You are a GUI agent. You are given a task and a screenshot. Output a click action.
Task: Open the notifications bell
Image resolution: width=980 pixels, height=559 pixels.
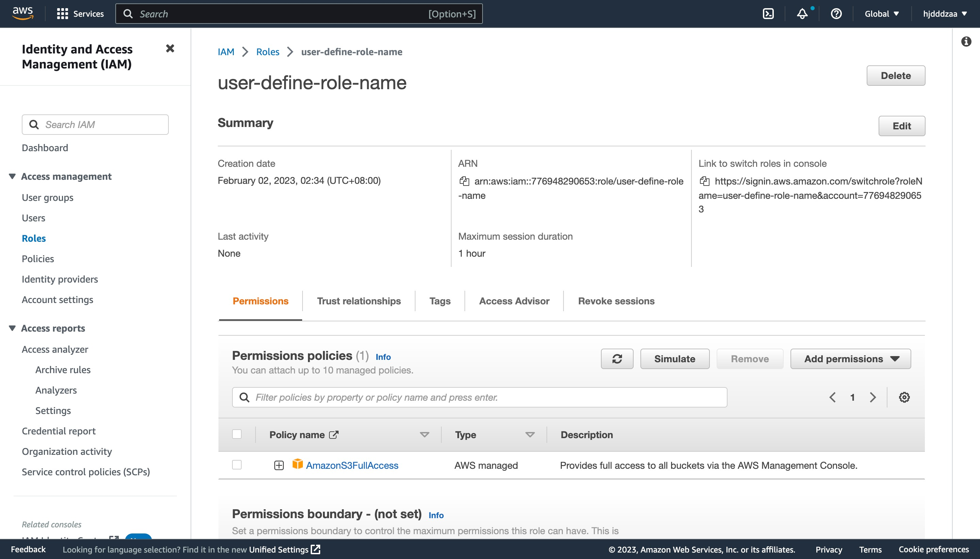802,14
